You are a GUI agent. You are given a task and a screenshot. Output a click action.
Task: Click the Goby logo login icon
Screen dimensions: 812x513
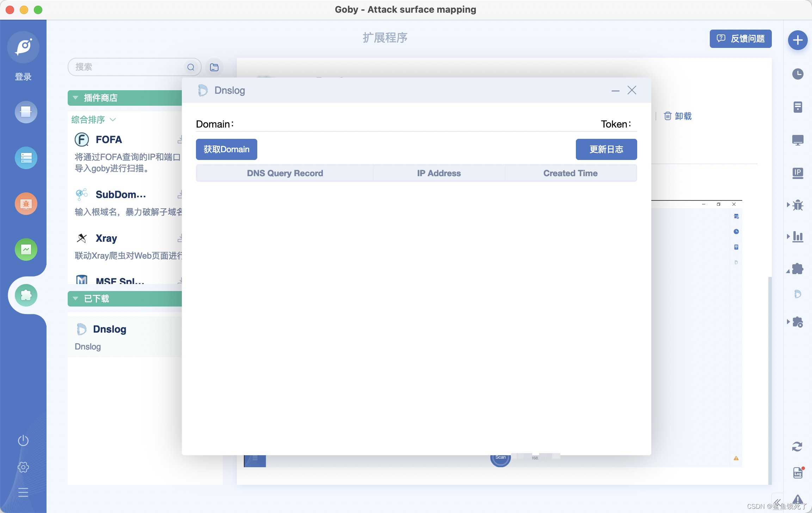(x=23, y=47)
